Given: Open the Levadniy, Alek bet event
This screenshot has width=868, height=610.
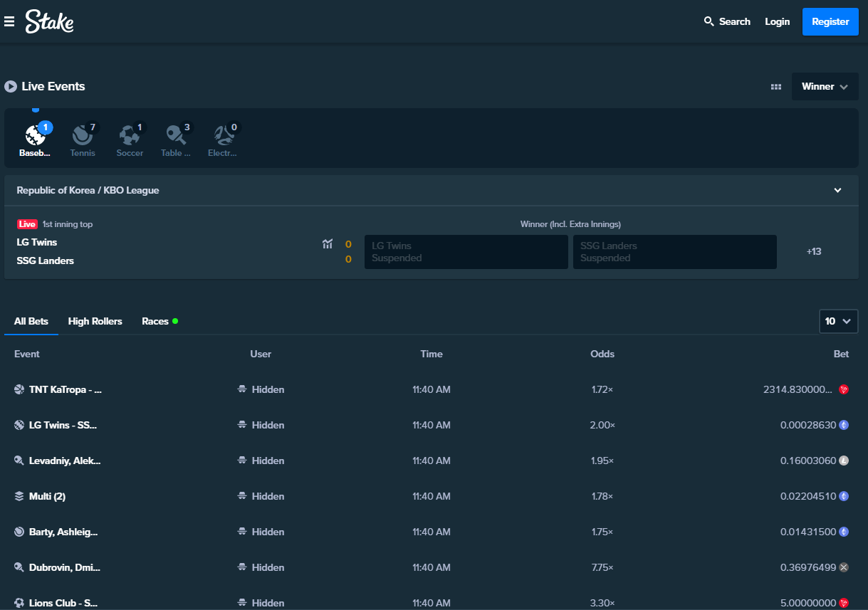Looking at the screenshot, I should pyautogui.click(x=65, y=461).
